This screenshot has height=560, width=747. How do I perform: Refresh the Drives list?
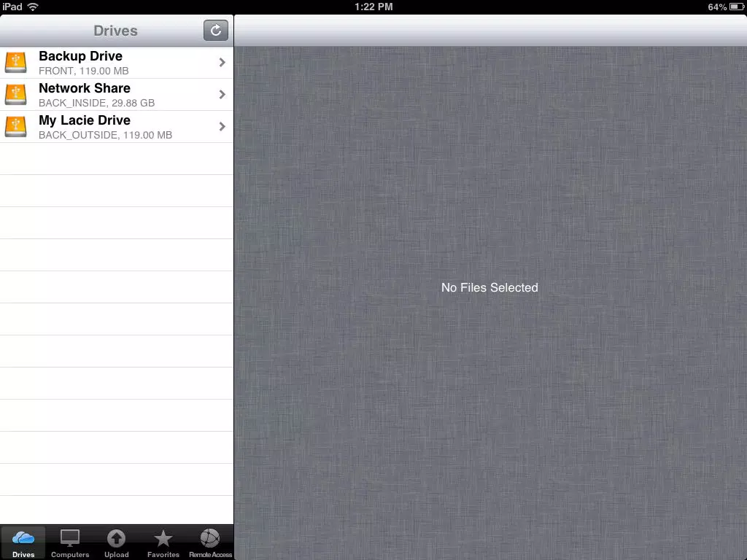tap(216, 31)
